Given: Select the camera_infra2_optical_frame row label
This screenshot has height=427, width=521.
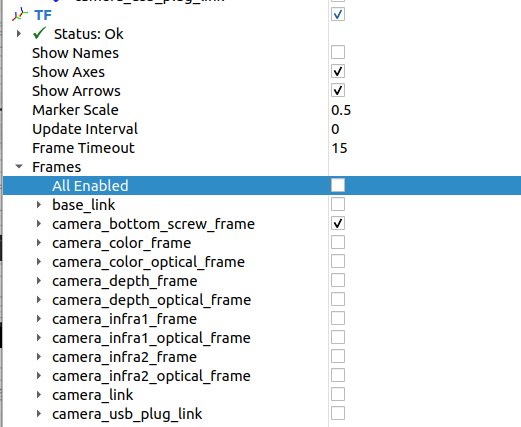Looking at the screenshot, I should (151, 376).
